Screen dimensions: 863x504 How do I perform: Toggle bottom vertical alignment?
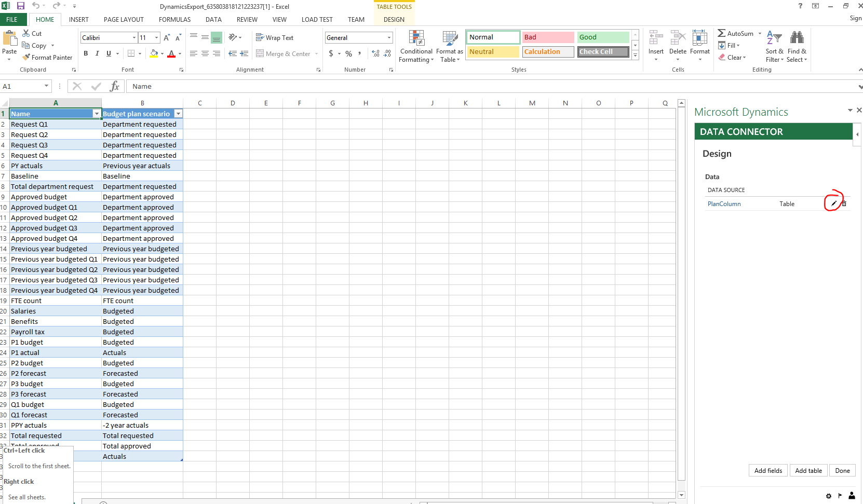[217, 37]
